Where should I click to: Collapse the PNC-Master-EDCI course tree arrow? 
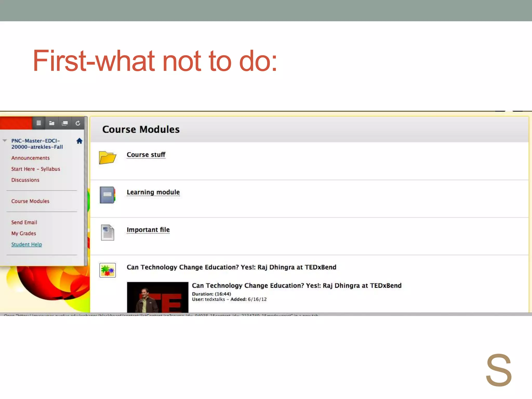pyautogui.click(x=5, y=141)
